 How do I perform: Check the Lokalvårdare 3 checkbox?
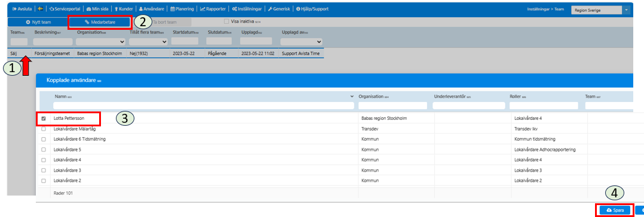click(x=44, y=170)
